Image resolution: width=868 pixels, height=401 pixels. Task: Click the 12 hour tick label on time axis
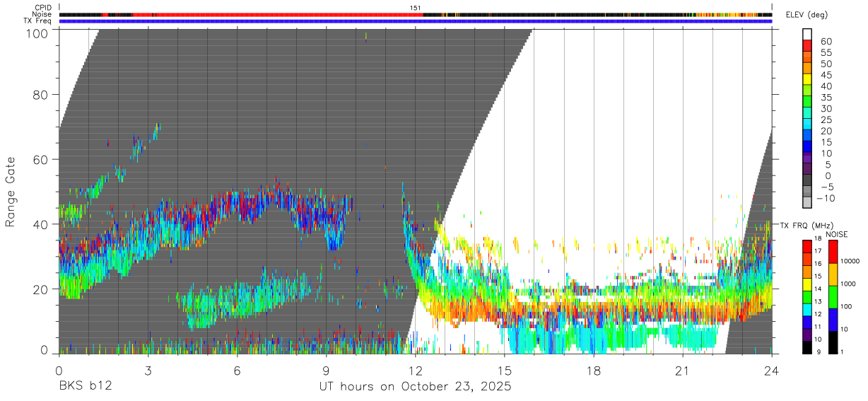pos(416,371)
